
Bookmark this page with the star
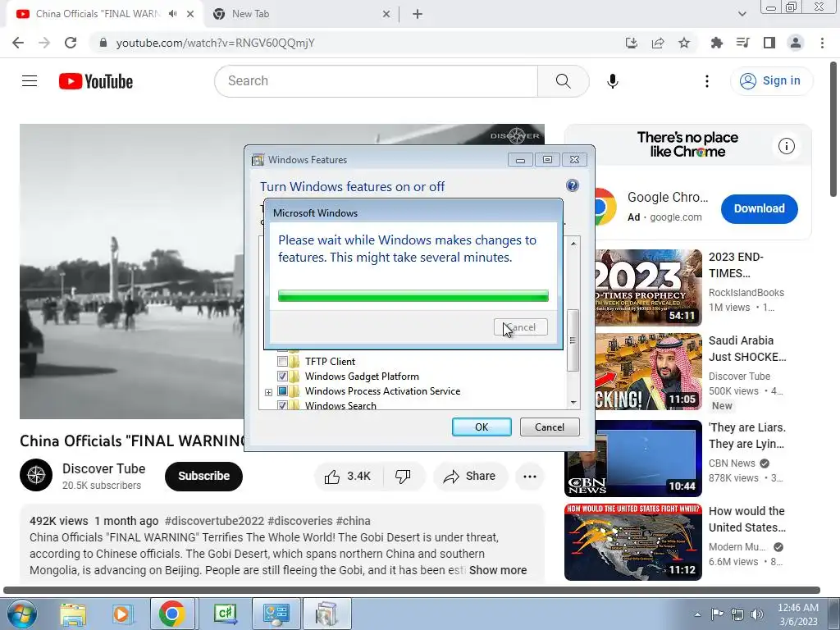pyautogui.click(x=684, y=43)
